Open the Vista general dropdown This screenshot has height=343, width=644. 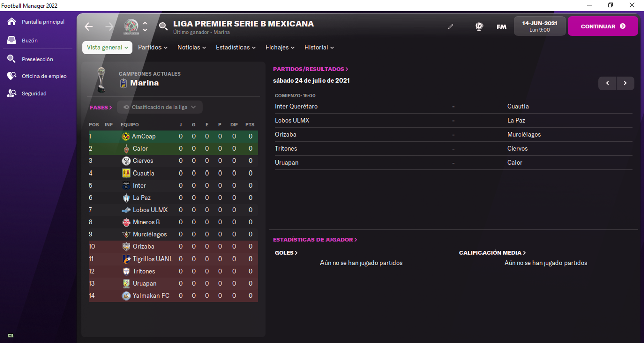[107, 47]
